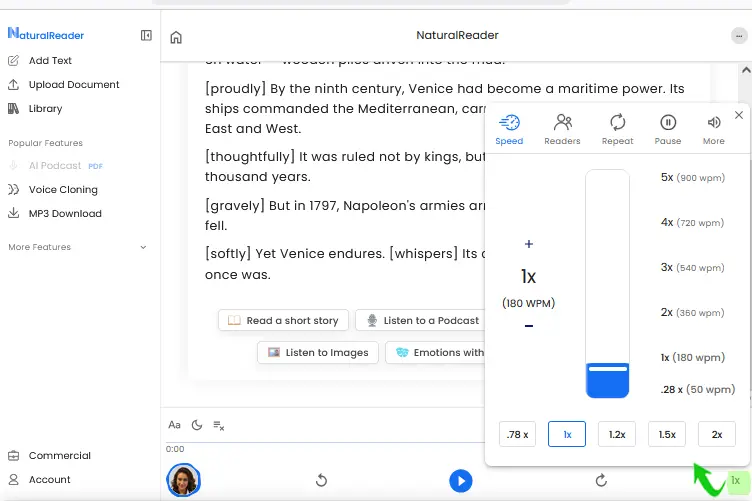752x501 pixels.
Task: Select 5x (900 wpm) speed label
Action: pyautogui.click(x=693, y=177)
